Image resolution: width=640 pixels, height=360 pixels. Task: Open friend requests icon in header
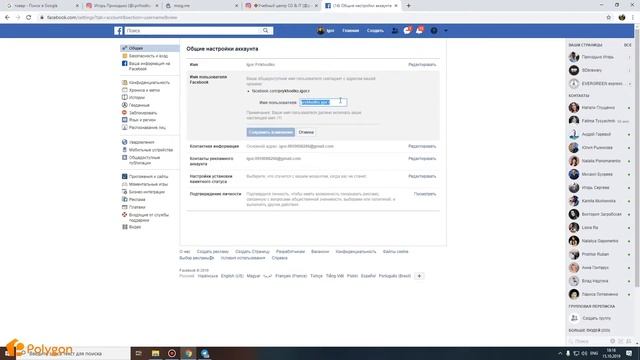[394, 31]
